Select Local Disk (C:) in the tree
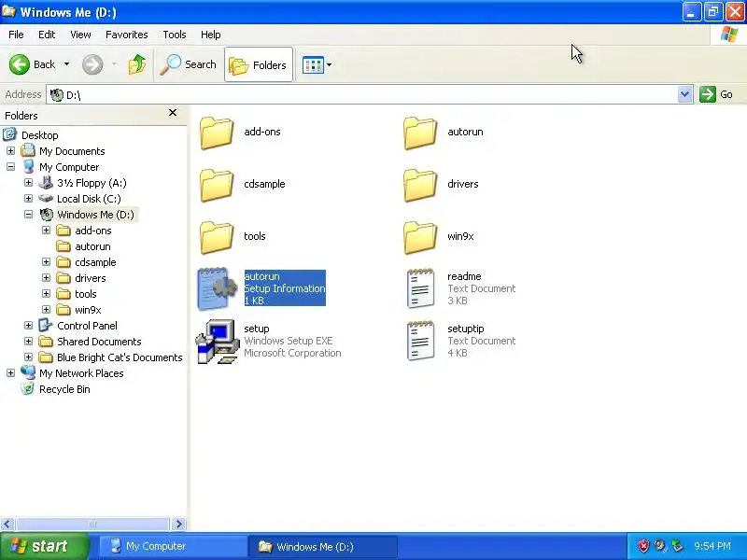The width and height of the screenshot is (747, 560). pyautogui.click(x=89, y=199)
